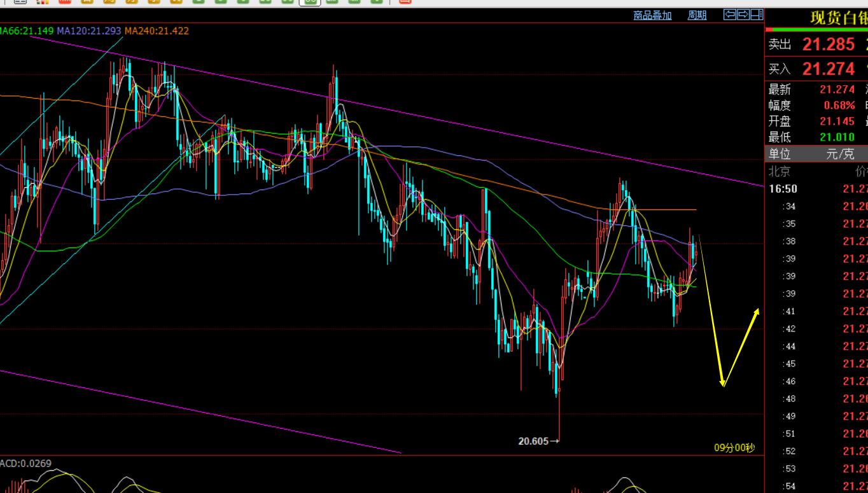This screenshot has height=493, width=868.
Task: Select the MA120:21.293 indicator label
Action: pyautogui.click(x=89, y=31)
